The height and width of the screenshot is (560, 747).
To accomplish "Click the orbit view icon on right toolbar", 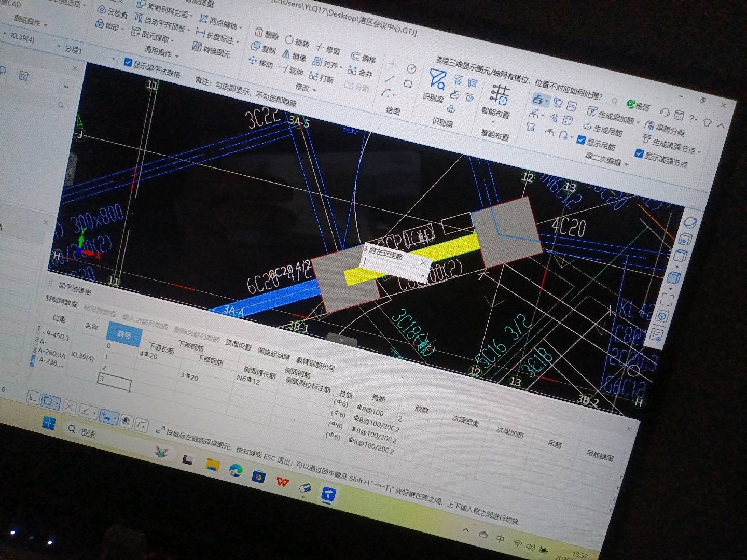I will point(690,223).
